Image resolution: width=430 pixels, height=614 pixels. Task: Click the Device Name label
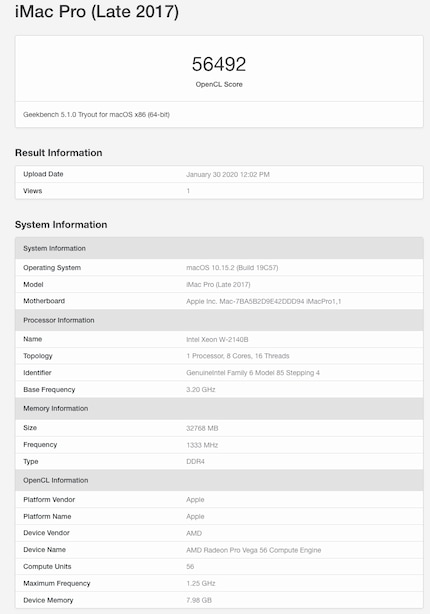[44, 550]
